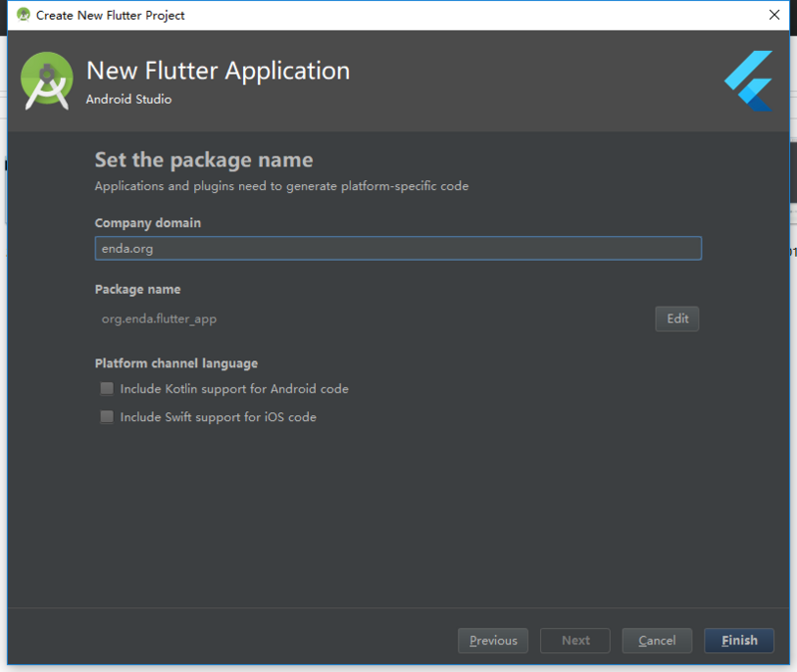Image resolution: width=797 pixels, height=672 pixels.
Task: Click package name org.enda.flutter_app text
Action: coord(159,319)
